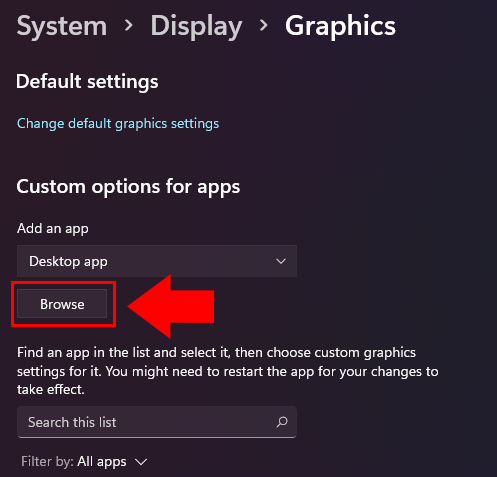Expand chevron next to All apps
The width and height of the screenshot is (497, 477).
click(x=141, y=462)
